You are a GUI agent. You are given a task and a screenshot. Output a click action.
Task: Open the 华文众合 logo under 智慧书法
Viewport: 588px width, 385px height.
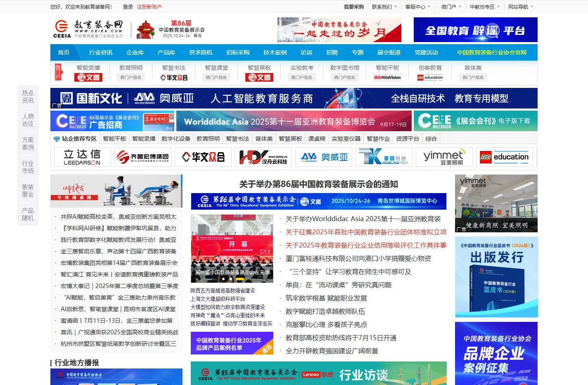coord(174,77)
